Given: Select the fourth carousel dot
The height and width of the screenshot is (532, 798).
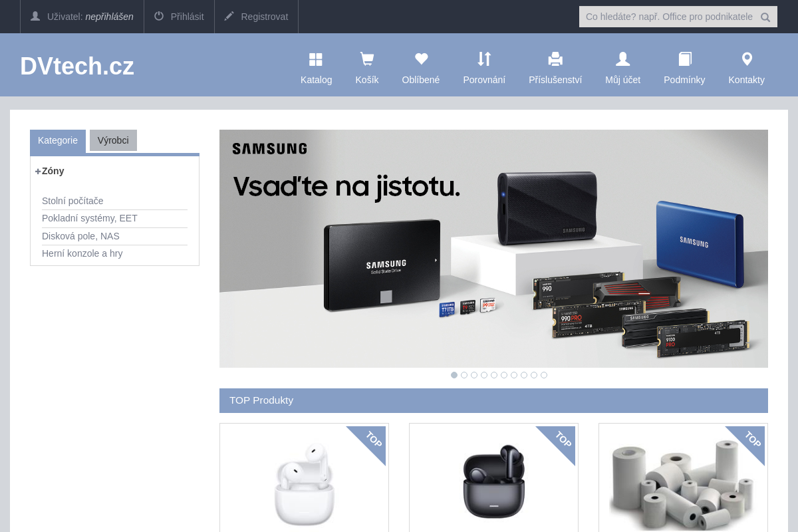Looking at the screenshot, I should (484, 375).
